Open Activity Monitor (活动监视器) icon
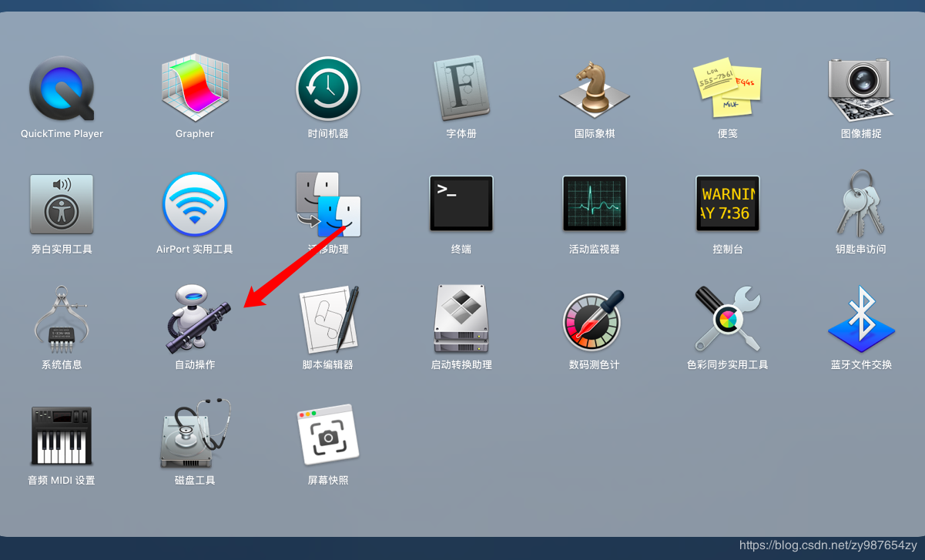The image size is (925, 560). tap(595, 203)
